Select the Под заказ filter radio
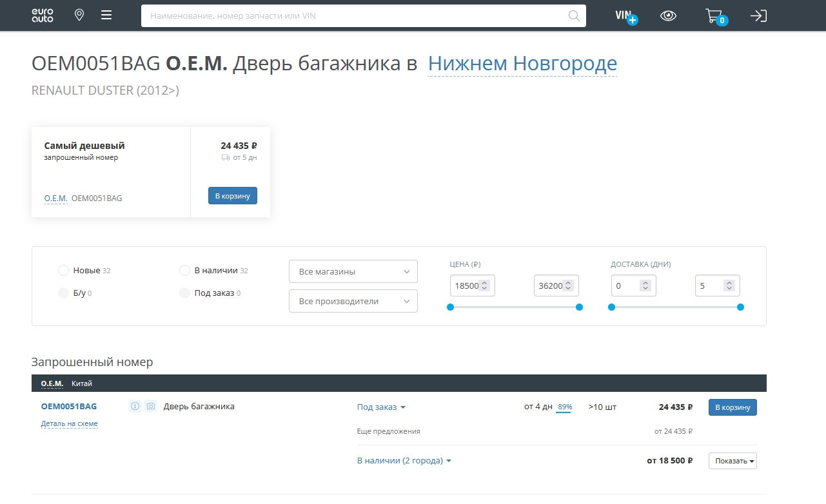 [x=184, y=293]
